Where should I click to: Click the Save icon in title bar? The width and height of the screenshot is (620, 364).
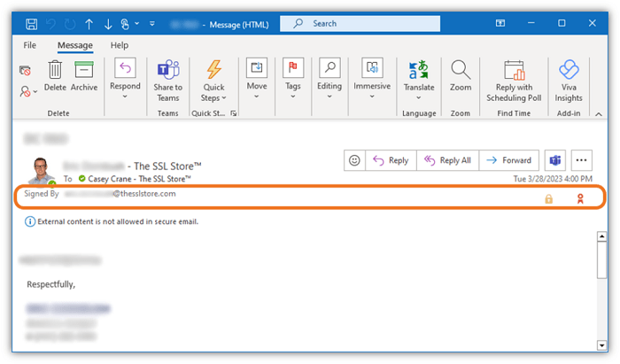tap(32, 24)
